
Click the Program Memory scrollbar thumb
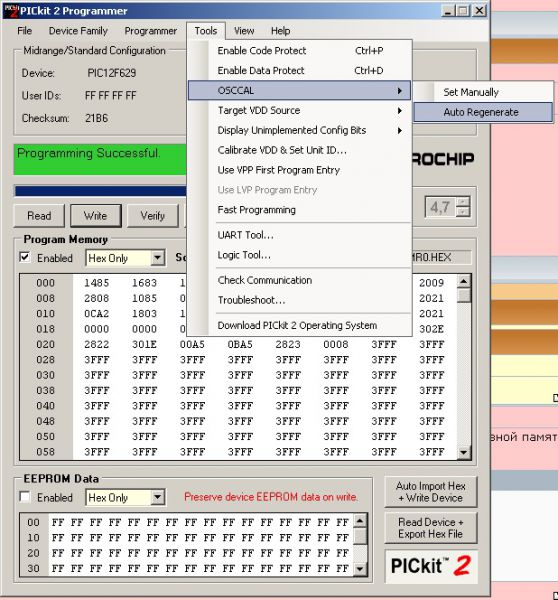(x=463, y=295)
